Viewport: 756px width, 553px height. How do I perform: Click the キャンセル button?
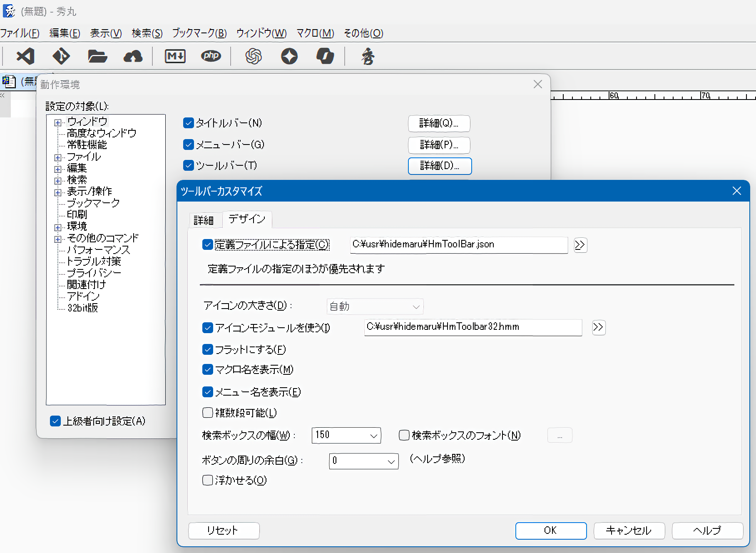pos(629,531)
